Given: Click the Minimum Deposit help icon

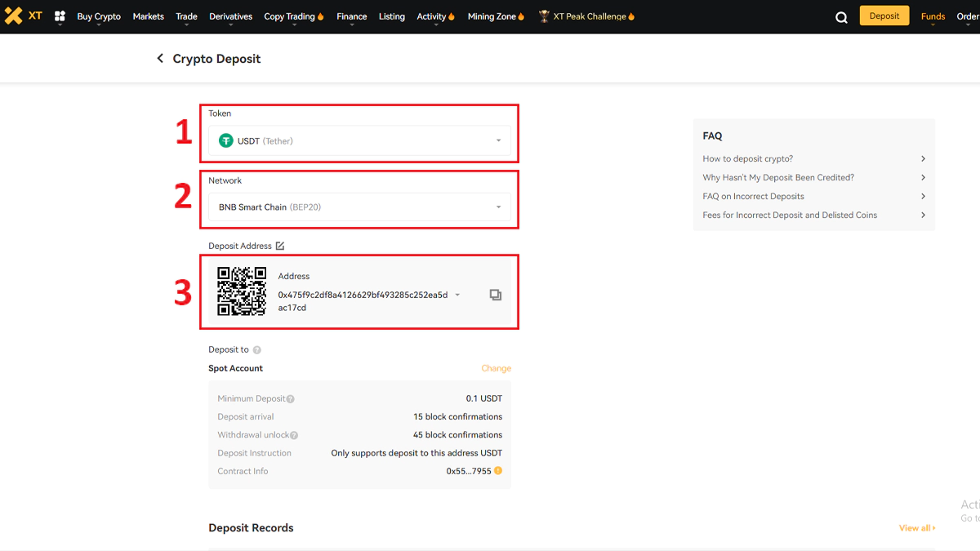Looking at the screenshot, I should coord(290,399).
